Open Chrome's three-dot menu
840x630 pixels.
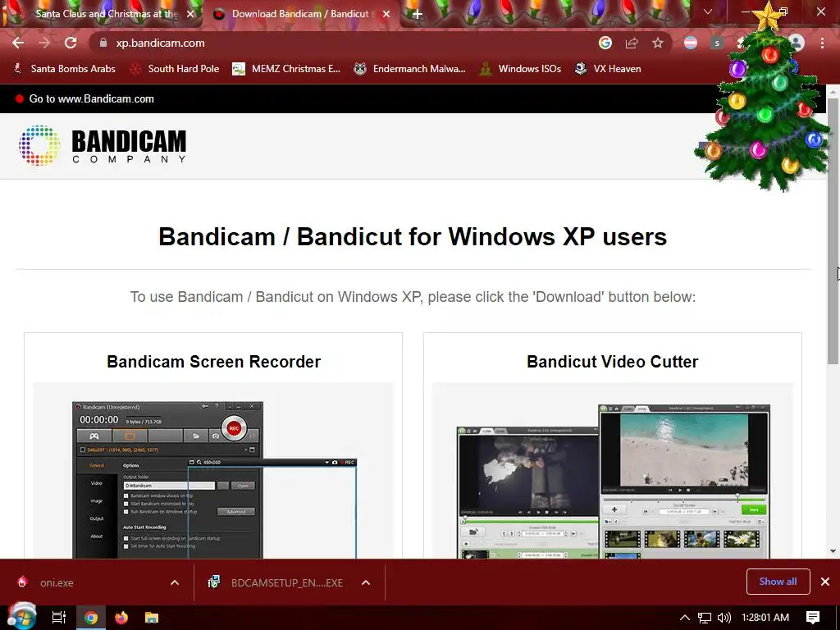pos(822,43)
